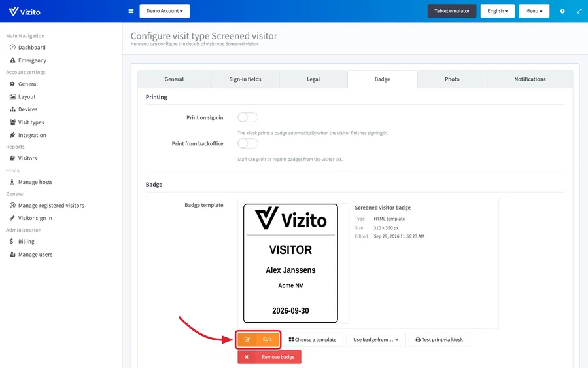
Task: Click the Integration plug icon
Action: tap(12, 135)
